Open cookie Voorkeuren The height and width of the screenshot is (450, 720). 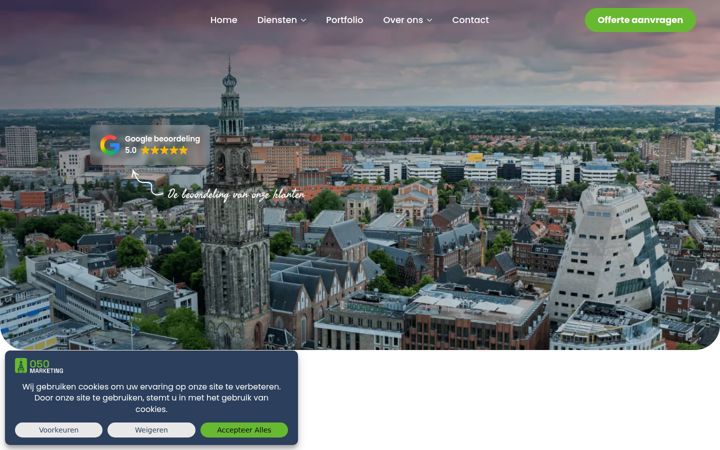pos(58,430)
